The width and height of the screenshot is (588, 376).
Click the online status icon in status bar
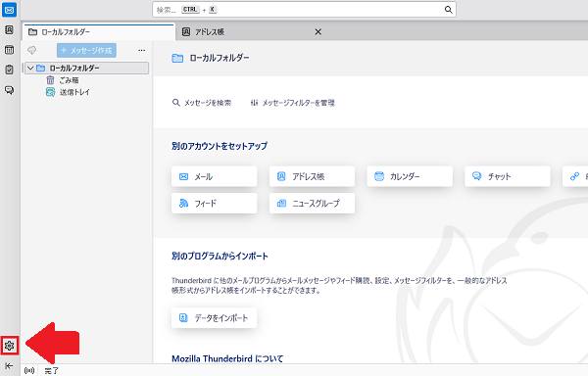point(29,371)
